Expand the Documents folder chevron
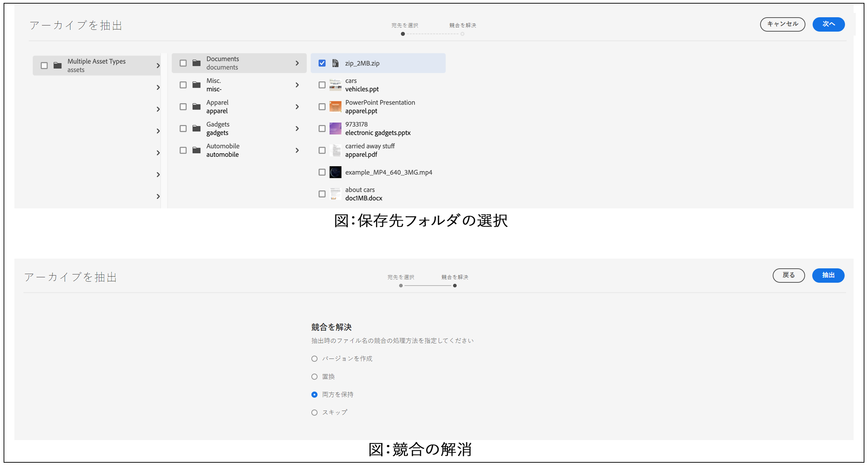Screen dimensions: 868x467 pyautogui.click(x=297, y=63)
